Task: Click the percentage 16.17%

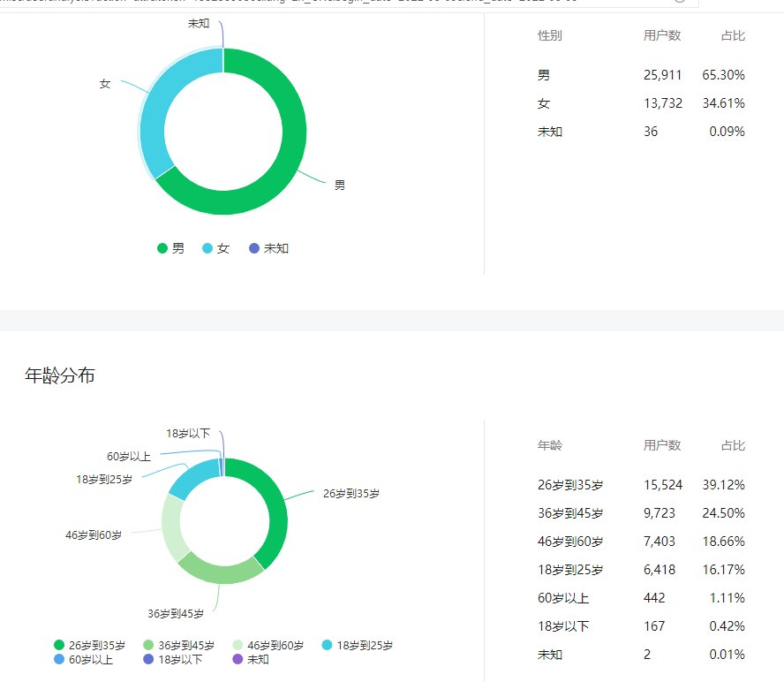Action: [723, 570]
